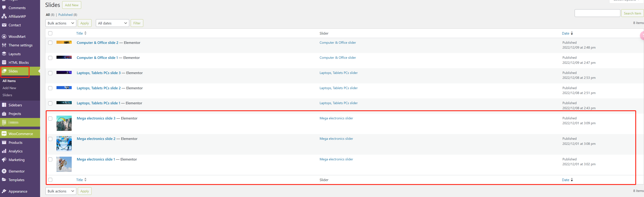This screenshot has height=197, width=644.
Task: Open the WooCommerce icon in sidebar
Action: (4, 134)
